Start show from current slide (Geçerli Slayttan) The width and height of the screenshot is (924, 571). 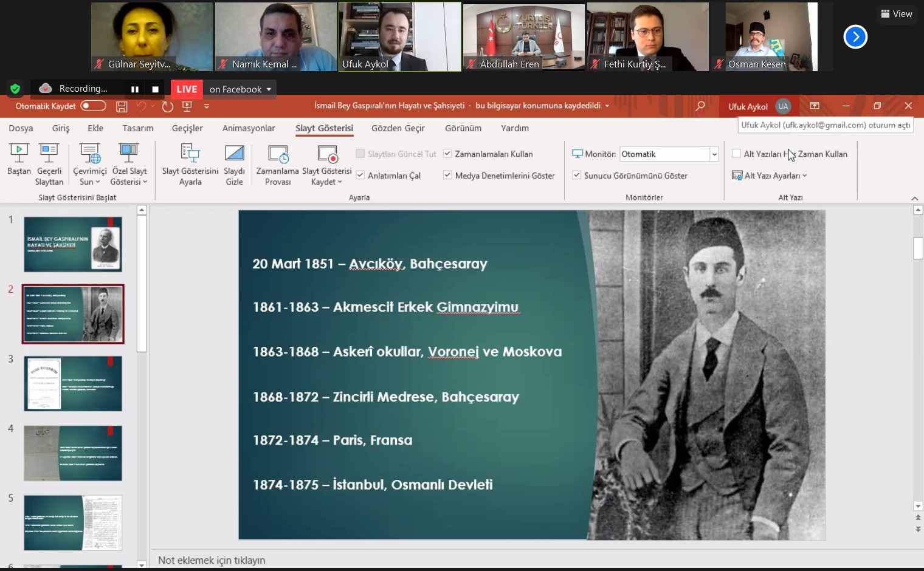49,165
